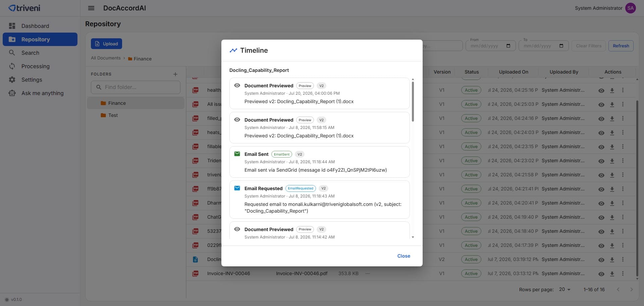Add a new folder with plus icon
Image resolution: width=644 pixels, height=306 pixels.
click(x=175, y=74)
